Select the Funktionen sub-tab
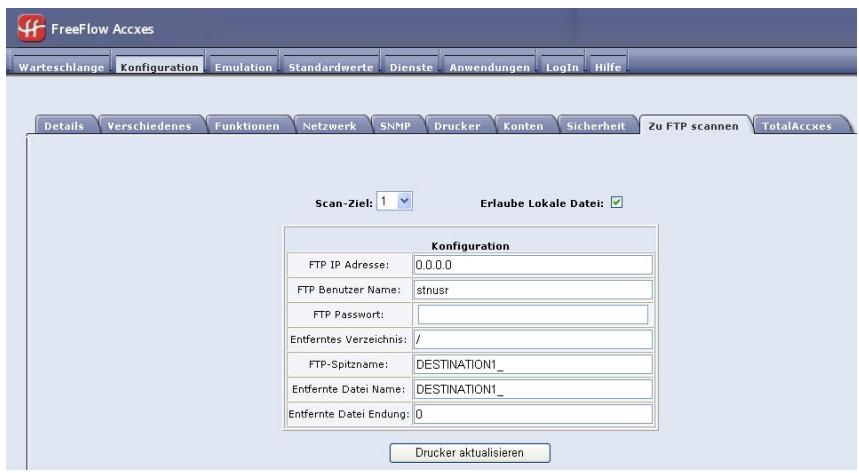The height and width of the screenshot is (473, 859). pos(247,126)
